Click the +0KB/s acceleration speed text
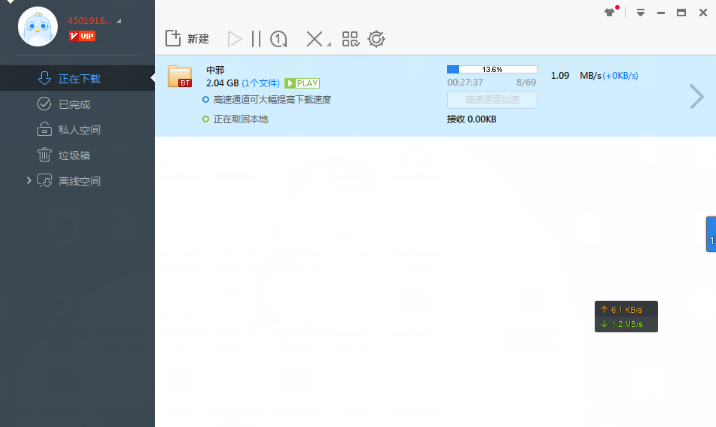Viewport: 716px width, 427px height. [621, 76]
